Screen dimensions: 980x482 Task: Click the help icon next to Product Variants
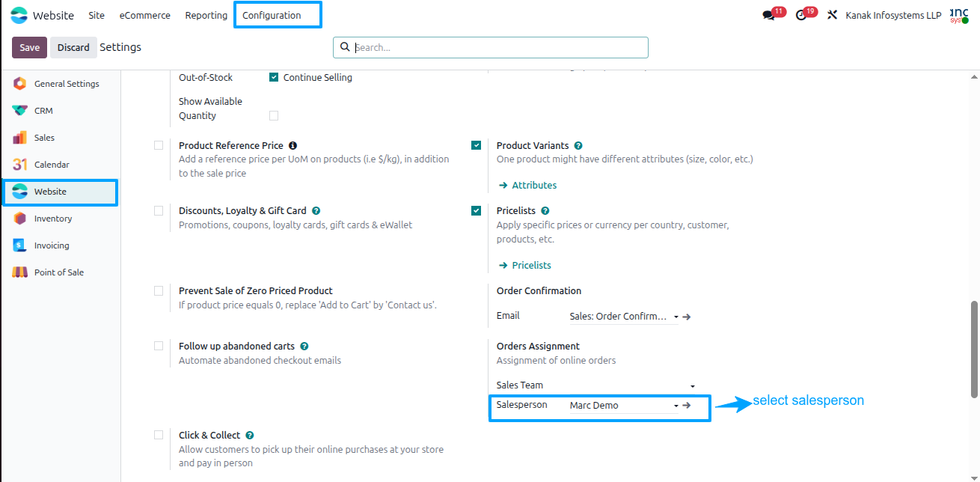[578, 146]
